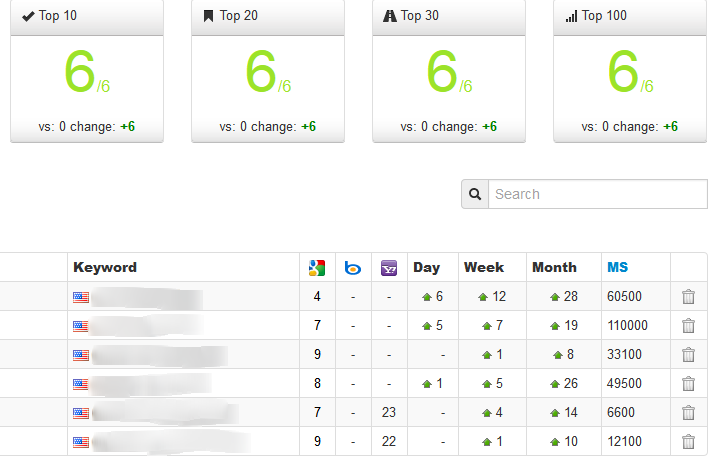Sort the table by Keyword column
Image resolution: width=727 pixels, height=471 pixels.
click(105, 267)
